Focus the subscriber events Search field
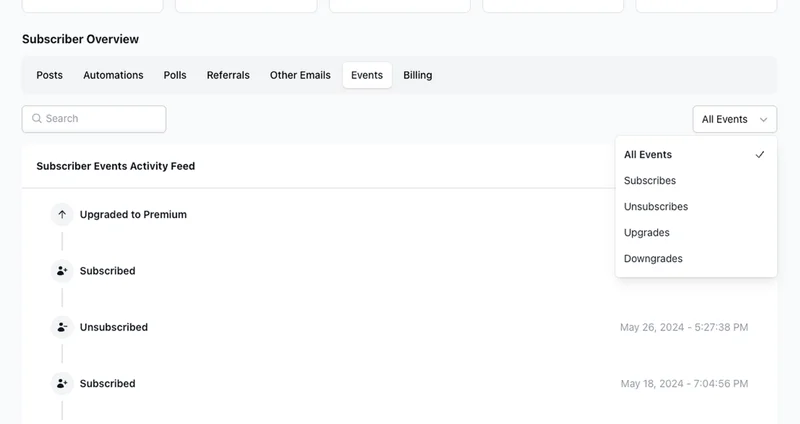The image size is (800, 424). (x=100, y=119)
